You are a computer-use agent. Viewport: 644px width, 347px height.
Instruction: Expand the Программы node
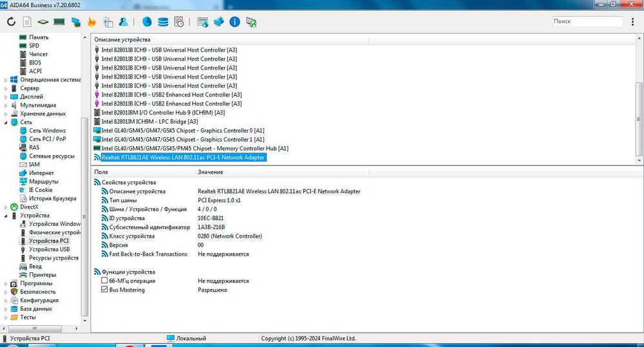click(6, 284)
